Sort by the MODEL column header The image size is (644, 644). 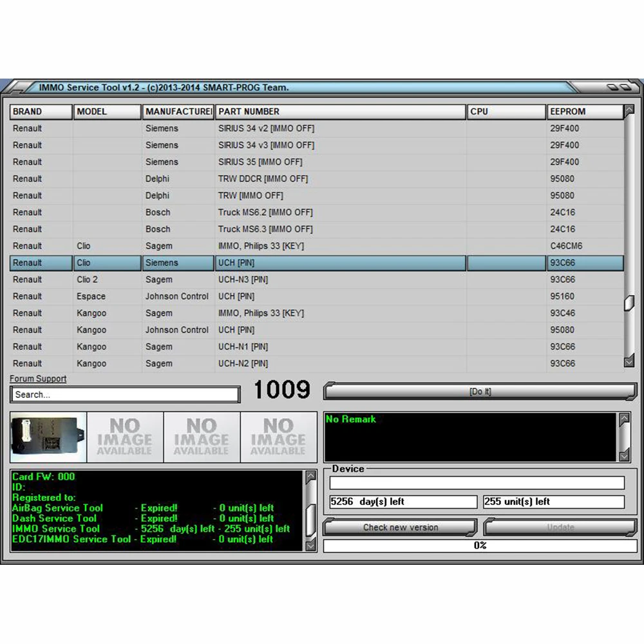[107, 111]
